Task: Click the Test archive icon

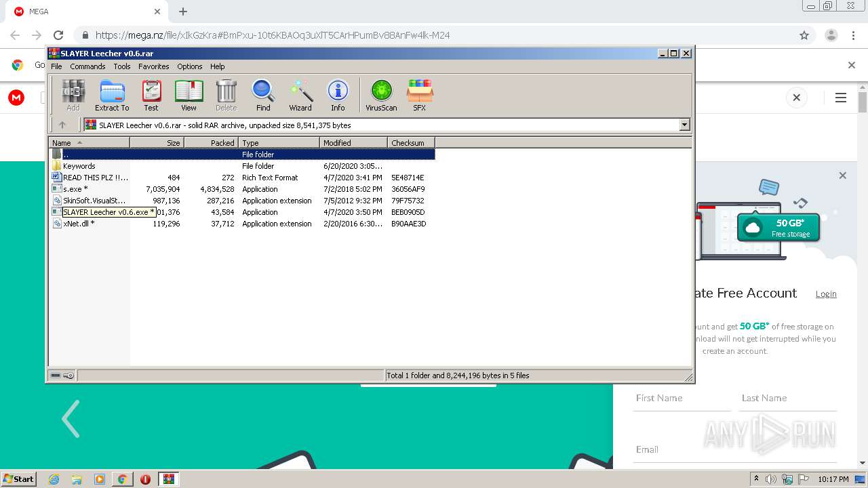Action: point(151,95)
